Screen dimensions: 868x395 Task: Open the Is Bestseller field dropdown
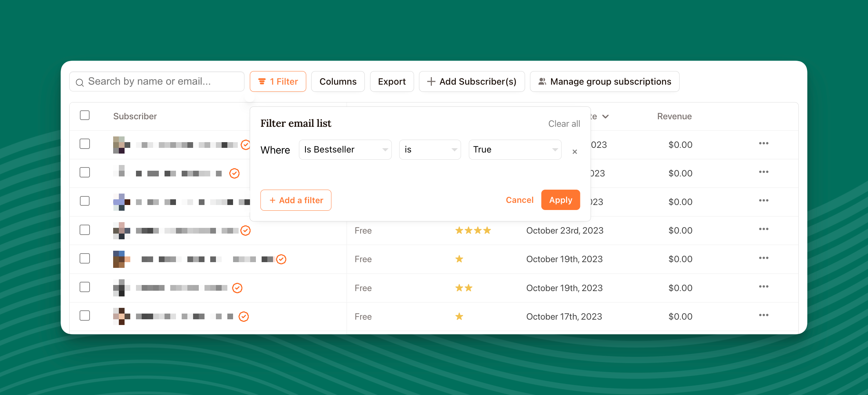pos(345,150)
